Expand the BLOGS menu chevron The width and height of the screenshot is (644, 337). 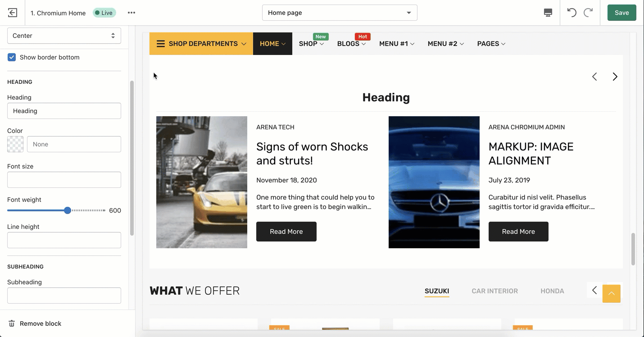pos(364,44)
